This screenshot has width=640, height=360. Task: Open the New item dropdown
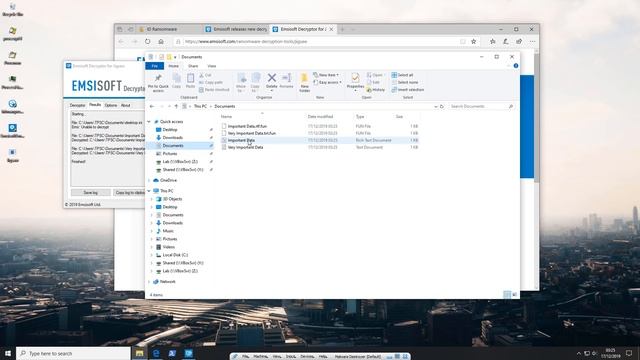(326, 75)
